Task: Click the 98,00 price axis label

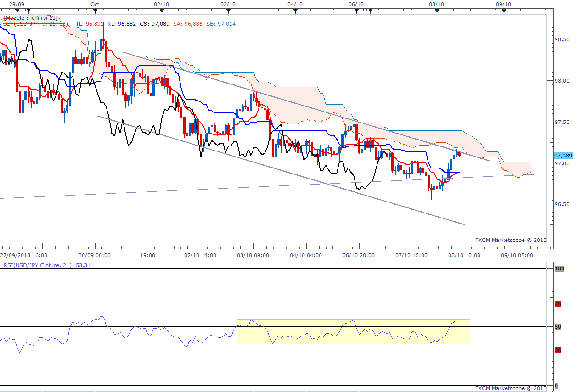Action: [562, 81]
